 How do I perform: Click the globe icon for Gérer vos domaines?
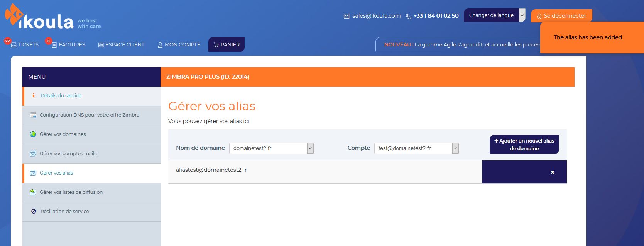pos(33,134)
